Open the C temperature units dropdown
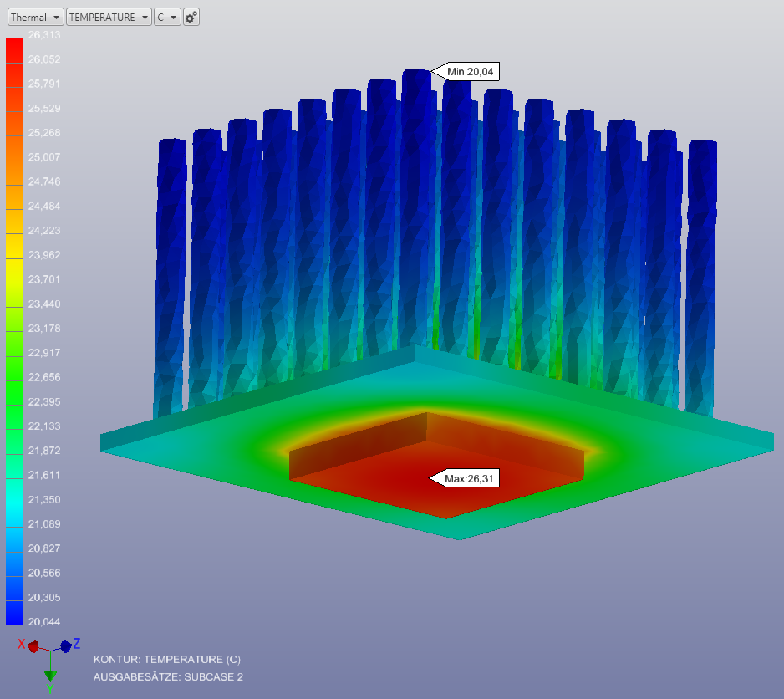 tap(166, 17)
